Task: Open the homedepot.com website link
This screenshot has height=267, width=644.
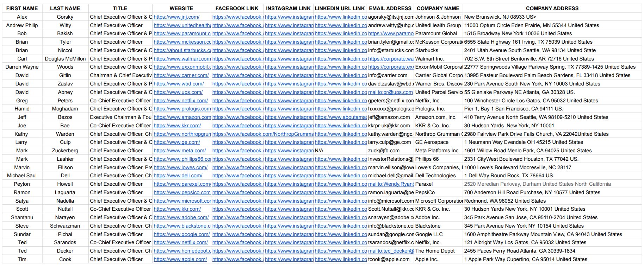Action: [182, 251]
